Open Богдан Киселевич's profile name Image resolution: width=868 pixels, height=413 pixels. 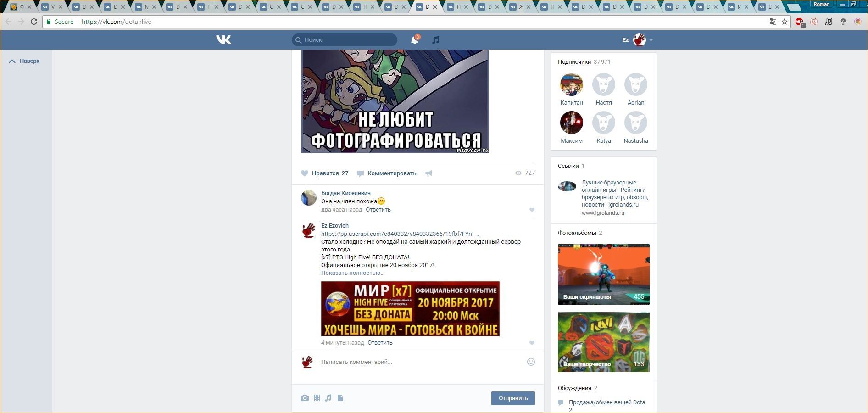tap(346, 193)
